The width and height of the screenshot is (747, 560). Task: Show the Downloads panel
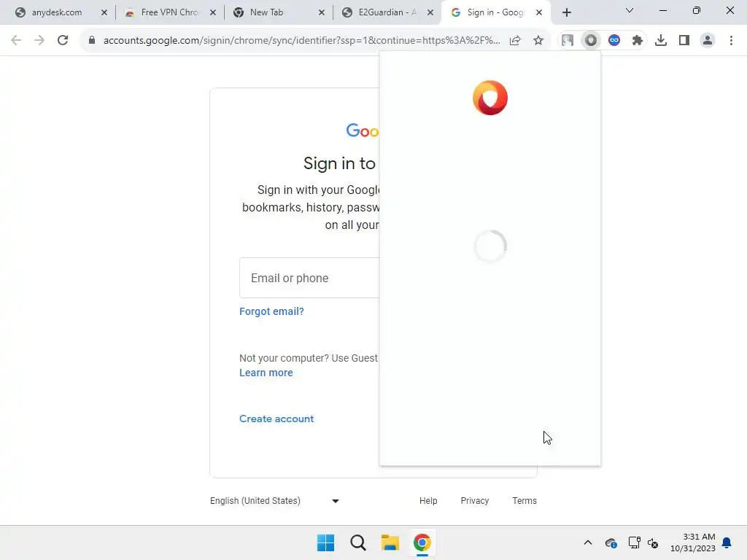coord(661,41)
